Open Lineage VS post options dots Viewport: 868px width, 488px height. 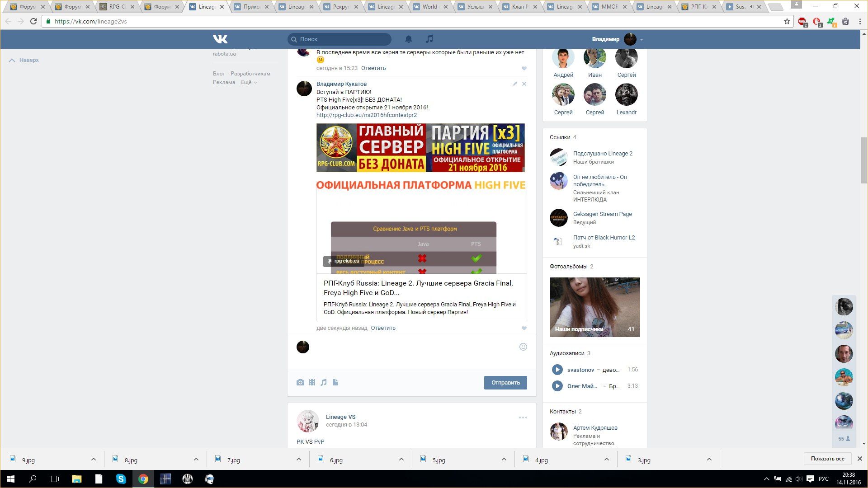point(523,418)
